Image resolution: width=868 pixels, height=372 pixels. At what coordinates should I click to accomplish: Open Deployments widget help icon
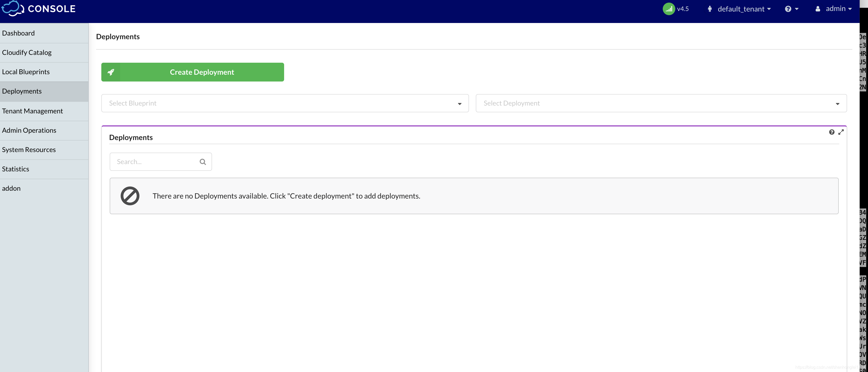[832, 132]
